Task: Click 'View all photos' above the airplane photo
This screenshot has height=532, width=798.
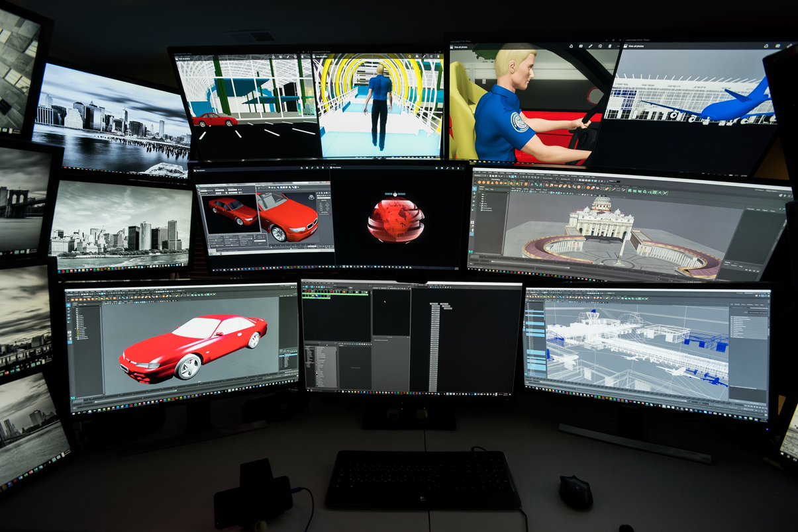Action: (634, 46)
